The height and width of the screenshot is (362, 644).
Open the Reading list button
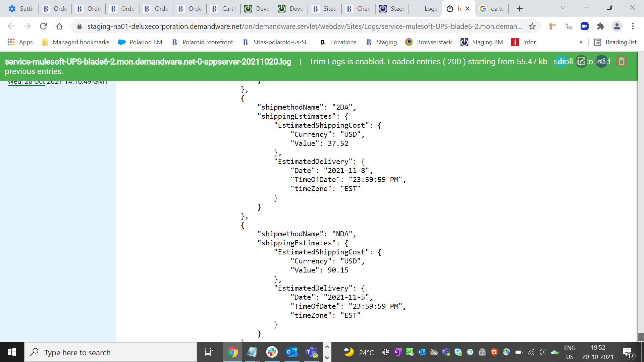tap(615, 42)
